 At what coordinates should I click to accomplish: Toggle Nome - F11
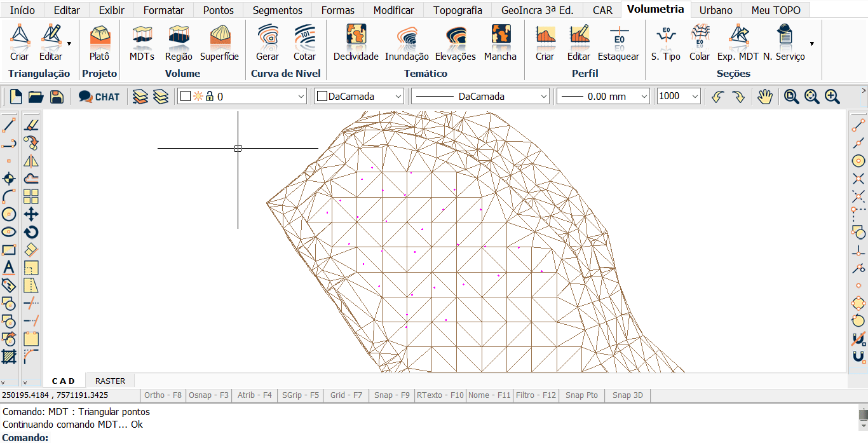pyautogui.click(x=489, y=395)
